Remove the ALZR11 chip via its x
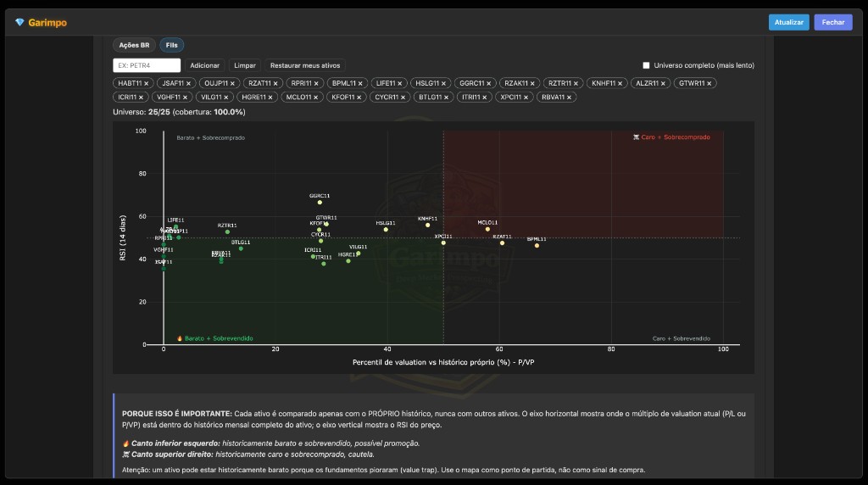Screen dimensions: 868x485 663,84
